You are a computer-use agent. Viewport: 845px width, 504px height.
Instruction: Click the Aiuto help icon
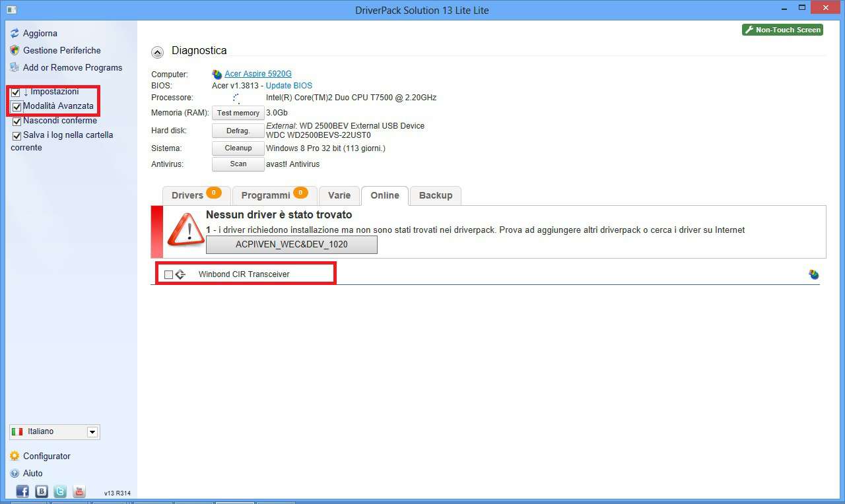(x=15, y=473)
